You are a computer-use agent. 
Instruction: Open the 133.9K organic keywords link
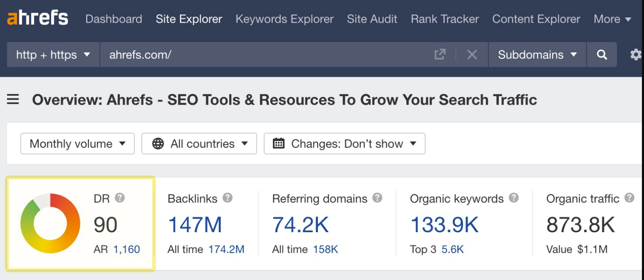point(444,225)
